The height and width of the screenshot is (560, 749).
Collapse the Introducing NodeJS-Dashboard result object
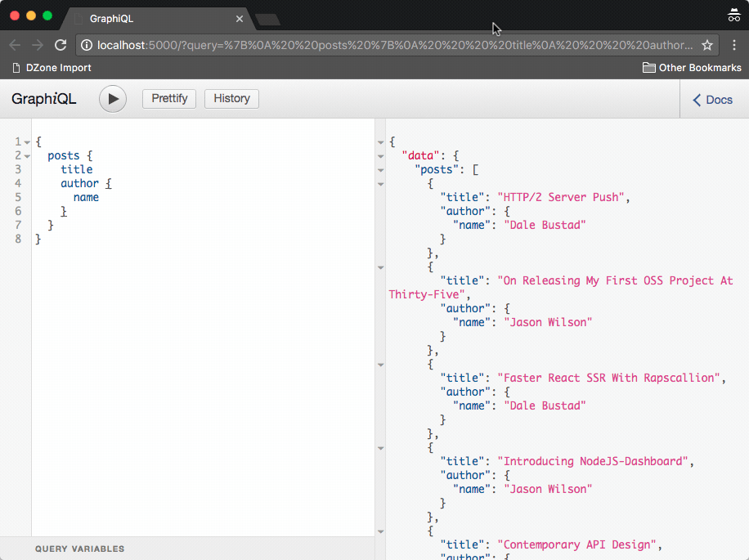pyautogui.click(x=381, y=448)
